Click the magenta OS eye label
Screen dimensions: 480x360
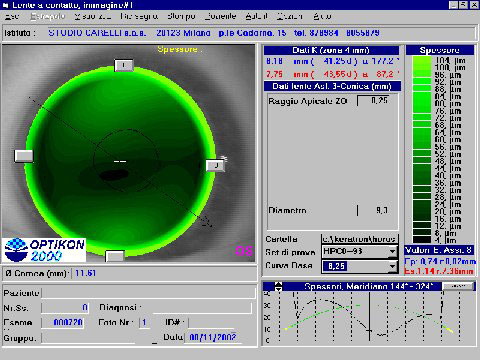(x=244, y=251)
